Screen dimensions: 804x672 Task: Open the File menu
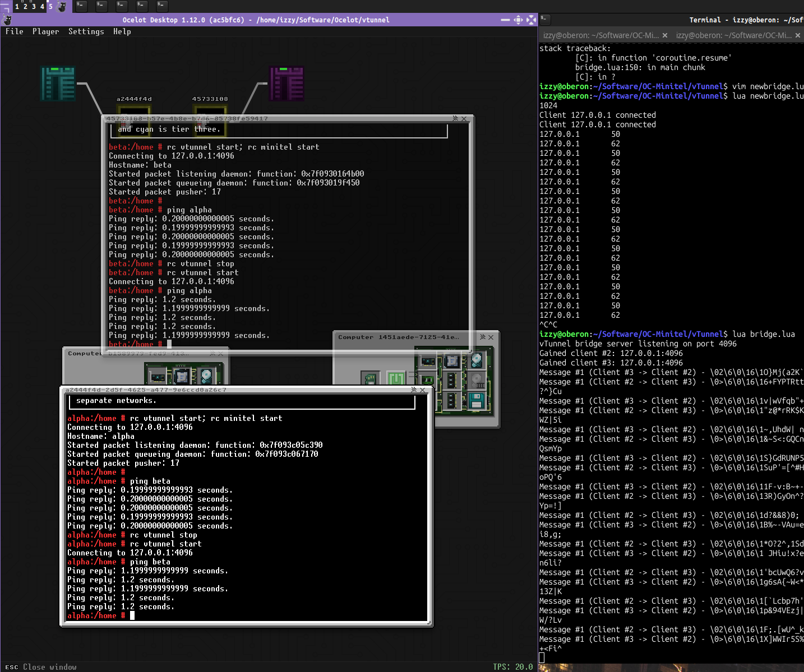(15, 32)
